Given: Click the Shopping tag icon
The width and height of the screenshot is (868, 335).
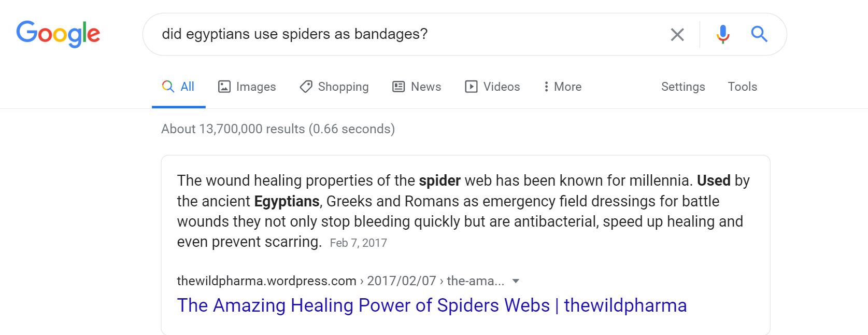Looking at the screenshot, I should coord(306,87).
